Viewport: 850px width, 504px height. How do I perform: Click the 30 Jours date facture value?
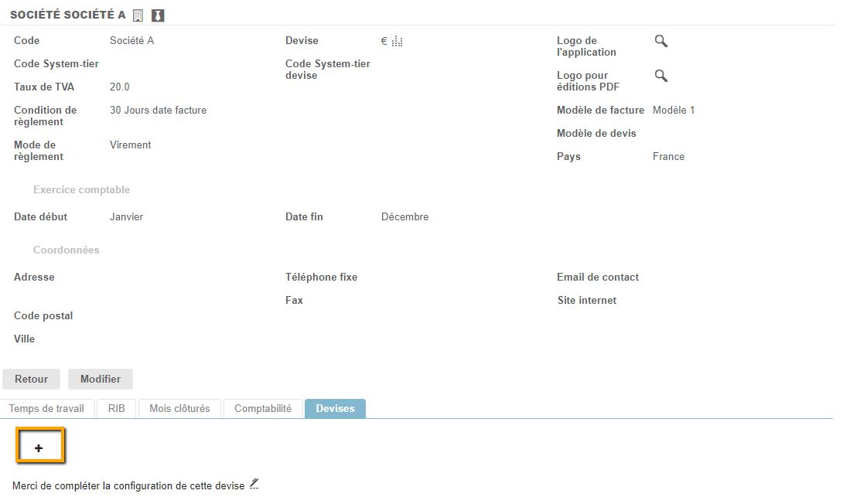[158, 111]
